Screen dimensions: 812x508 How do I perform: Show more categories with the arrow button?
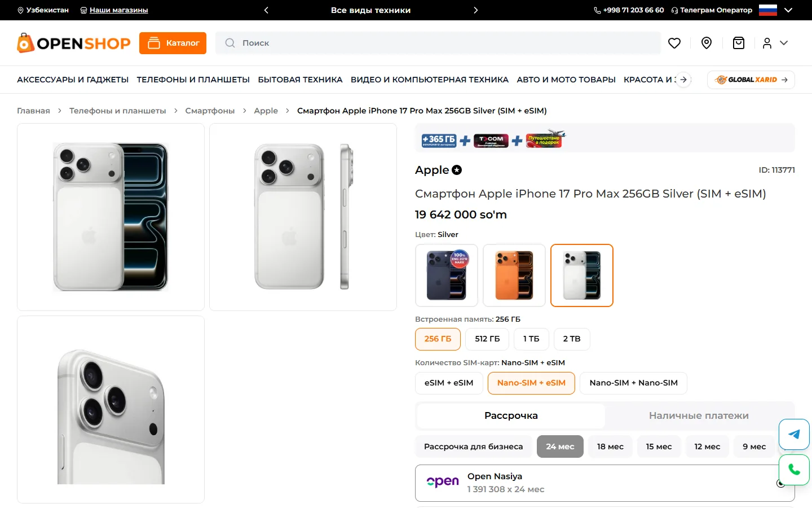tap(683, 80)
